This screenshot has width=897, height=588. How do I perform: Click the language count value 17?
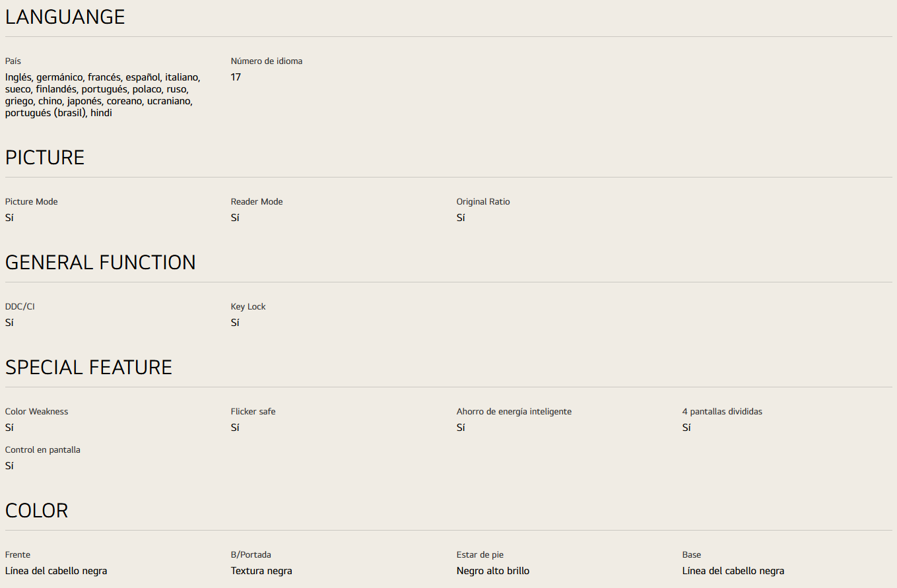[x=236, y=77]
